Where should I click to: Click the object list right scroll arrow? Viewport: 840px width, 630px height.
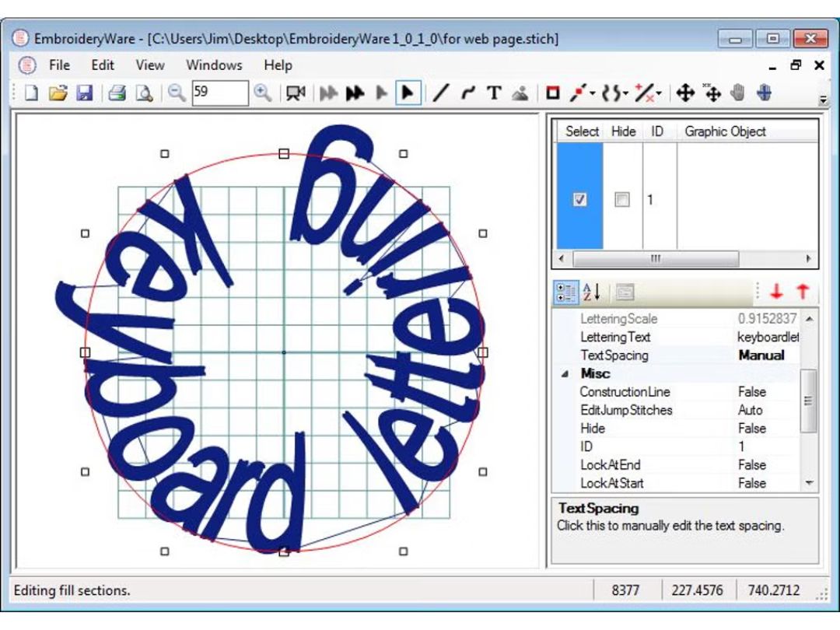pyautogui.click(x=808, y=259)
